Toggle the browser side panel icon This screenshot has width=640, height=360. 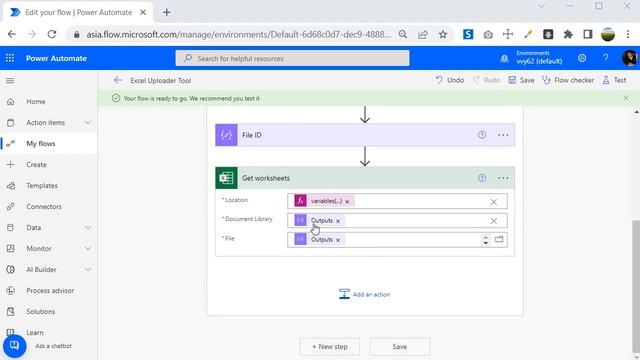click(x=588, y=34)
